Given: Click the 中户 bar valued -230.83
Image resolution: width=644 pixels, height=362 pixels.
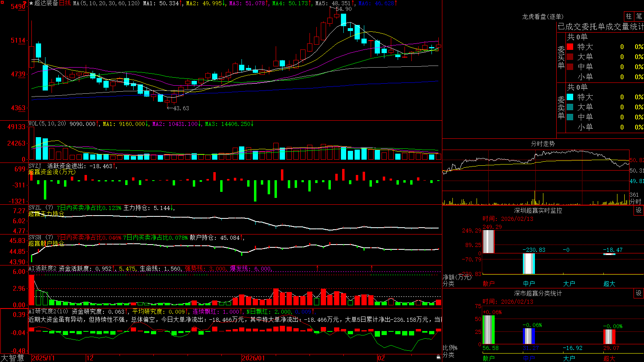Looking at the screenshot, I should [x=528, y=263].
